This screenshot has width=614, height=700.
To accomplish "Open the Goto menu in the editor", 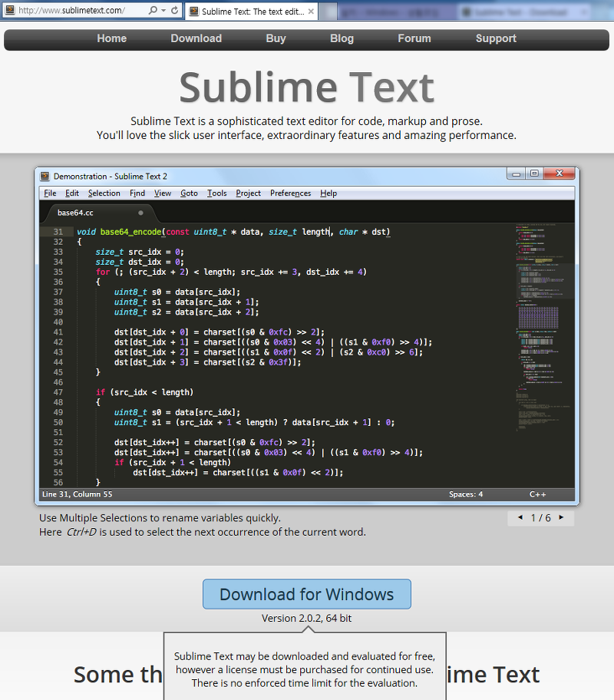I will (x=189, y=193).
